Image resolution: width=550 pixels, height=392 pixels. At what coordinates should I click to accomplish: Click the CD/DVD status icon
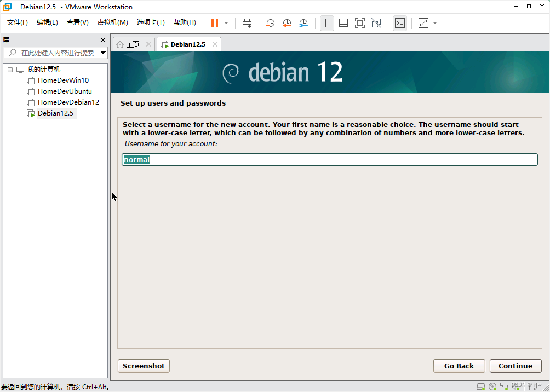[492, 387]
